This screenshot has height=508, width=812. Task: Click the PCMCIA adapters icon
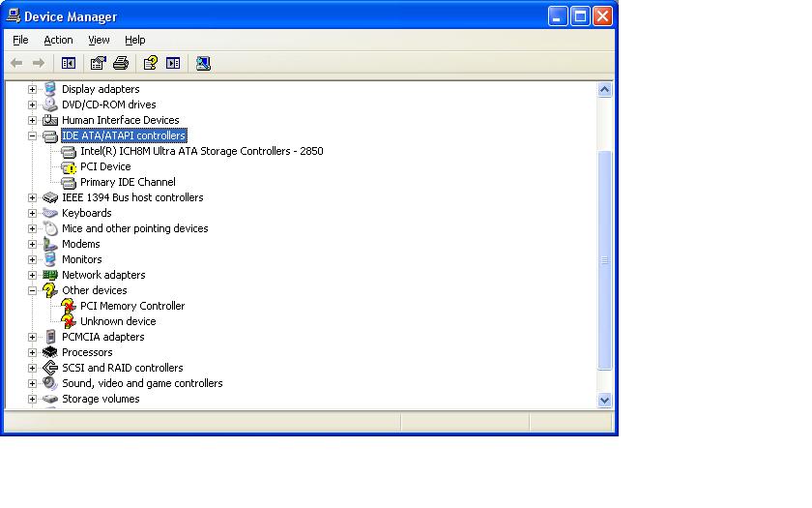[50, 337]
